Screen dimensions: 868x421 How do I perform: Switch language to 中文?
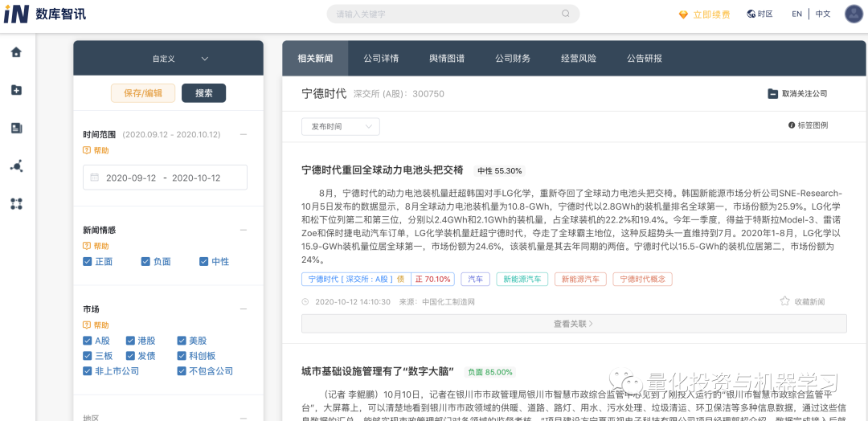tap(823, 14)
